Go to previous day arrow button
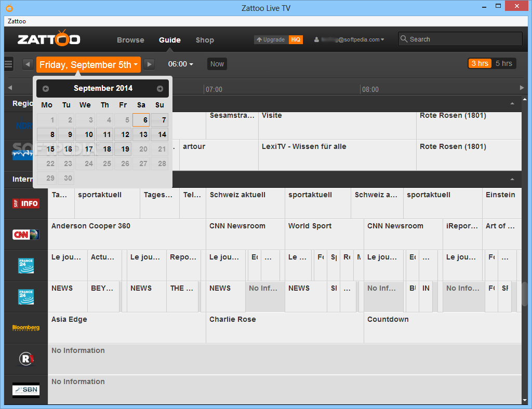Image resolution: width=532 pixels, height=409 pixels. click(x=28, y=64)
